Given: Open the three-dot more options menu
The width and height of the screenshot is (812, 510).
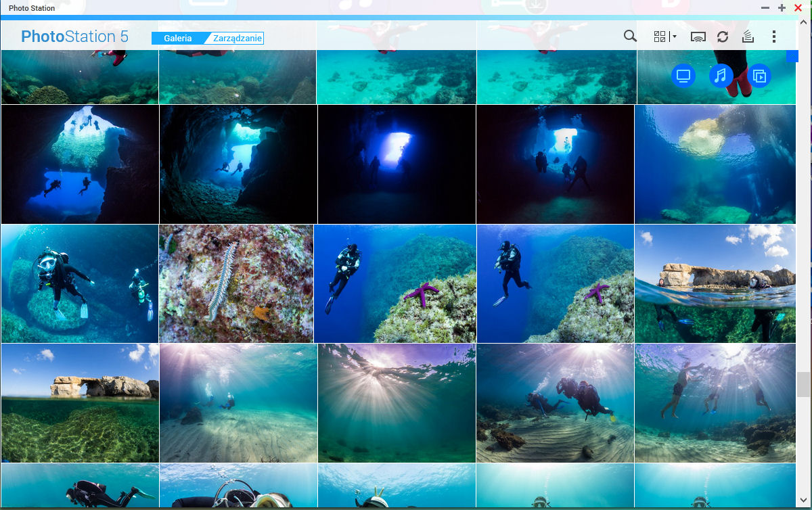Looking at the screenshot, I should (x=773, y=37).
